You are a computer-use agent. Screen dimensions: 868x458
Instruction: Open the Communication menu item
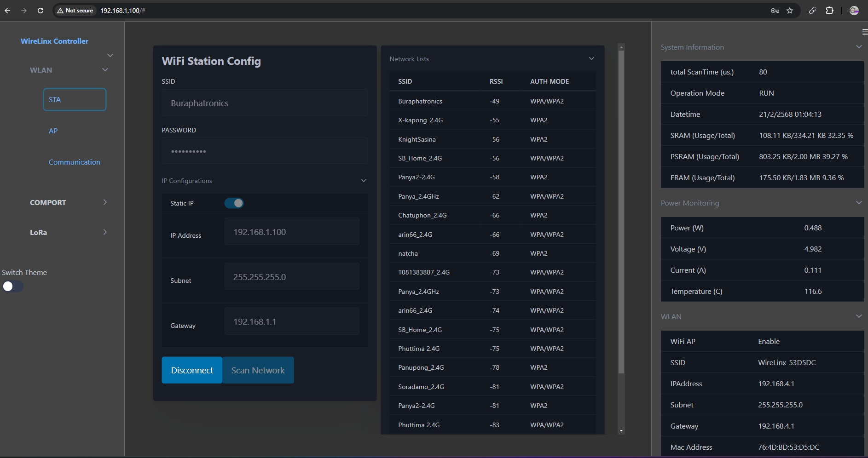74,162
